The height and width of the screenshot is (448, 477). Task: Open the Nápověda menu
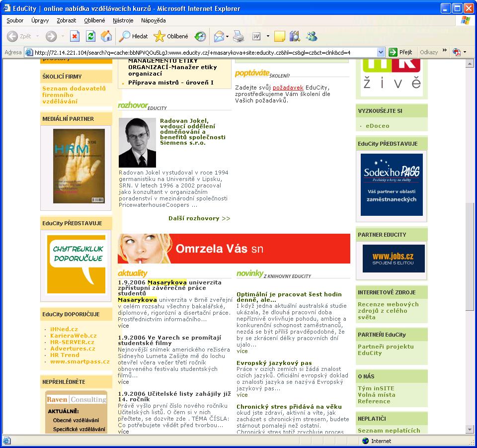pyautogui.click(x=154, y=20)
